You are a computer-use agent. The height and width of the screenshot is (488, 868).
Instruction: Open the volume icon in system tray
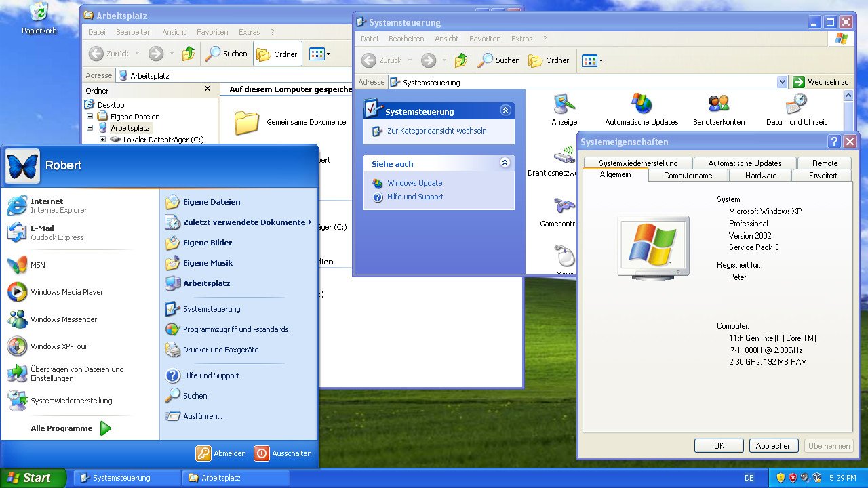pyautogui.click(x=804, y=477)
